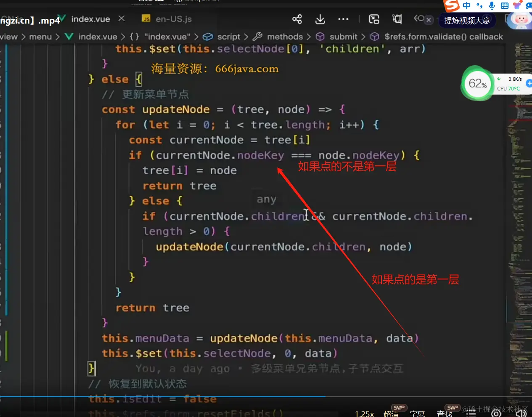Screen dimensions: 532x417
Task: Open the three-dot more options menu
Action: [x=343, y=19]
